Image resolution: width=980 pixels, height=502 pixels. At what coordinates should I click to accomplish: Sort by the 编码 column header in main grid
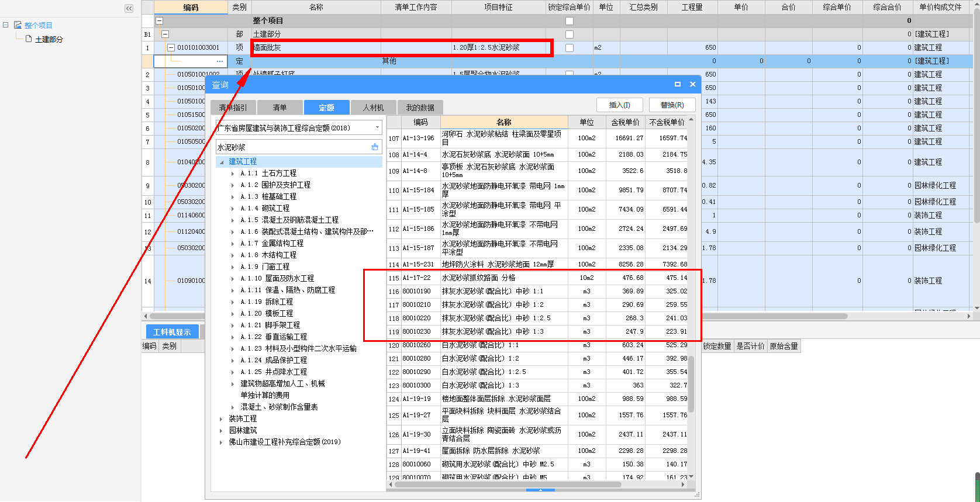tap(191, 8)
